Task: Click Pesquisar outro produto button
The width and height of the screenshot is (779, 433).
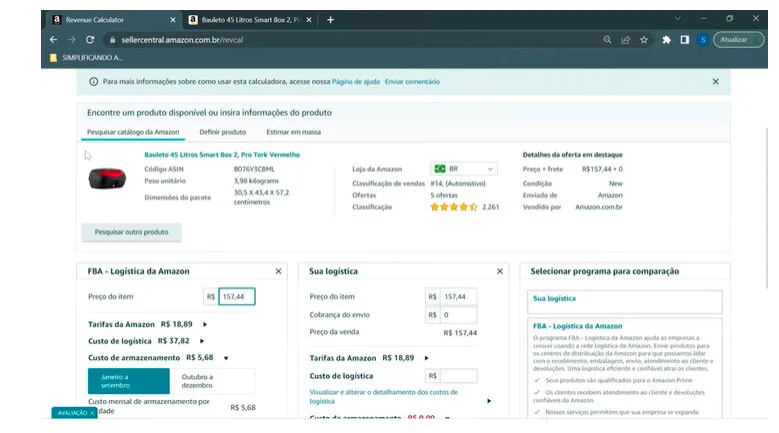Action: tap(131, 232)
